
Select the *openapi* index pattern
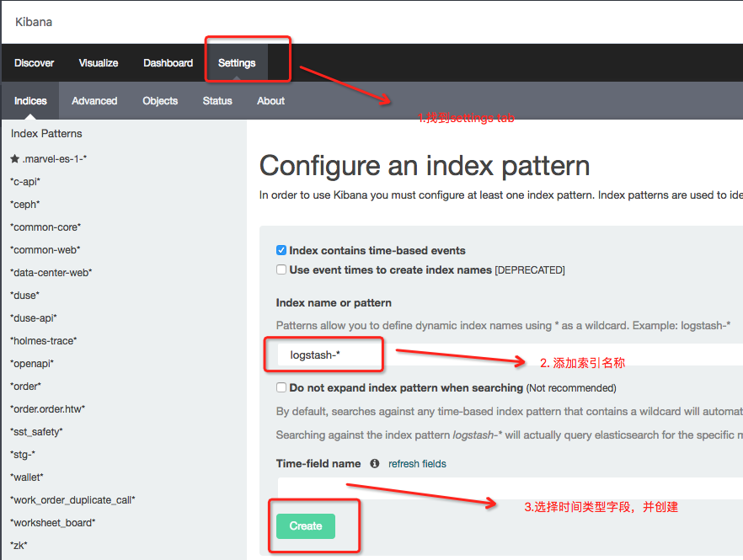(32, 364)
